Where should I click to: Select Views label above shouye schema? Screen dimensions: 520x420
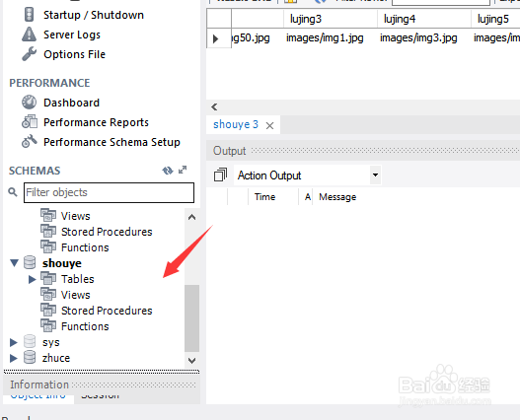pos(76,216)
